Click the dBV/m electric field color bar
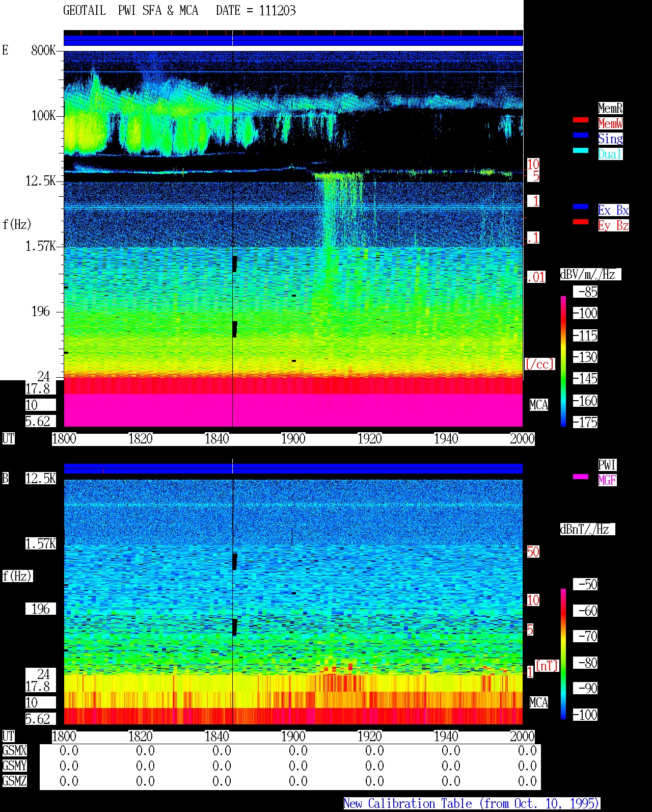This screenshot has height=812, width=652. (x=563, y=361)
